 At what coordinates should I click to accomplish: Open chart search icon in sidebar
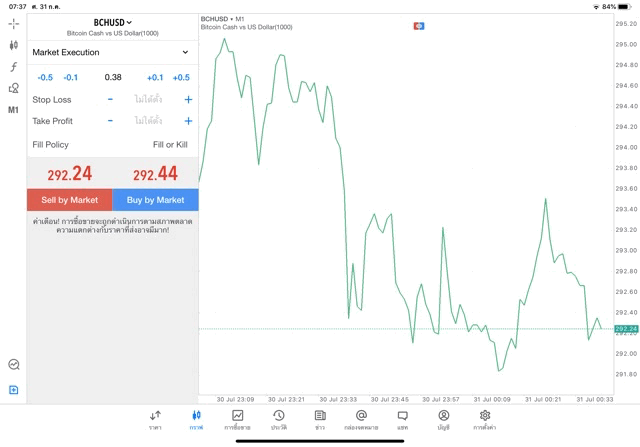14,364
